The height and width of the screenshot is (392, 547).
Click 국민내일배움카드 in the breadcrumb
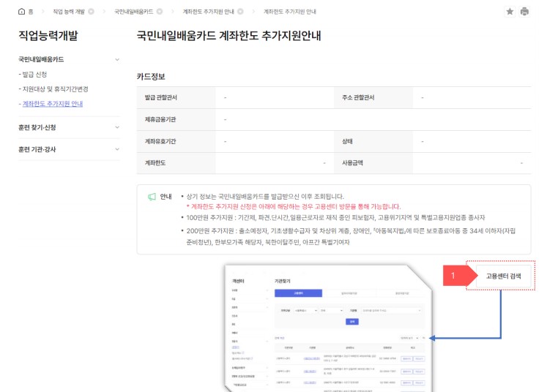[133, 12]
